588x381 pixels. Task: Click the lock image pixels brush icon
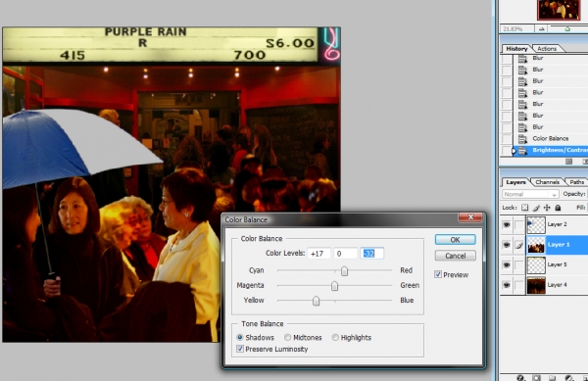click(x=536, y=208)
